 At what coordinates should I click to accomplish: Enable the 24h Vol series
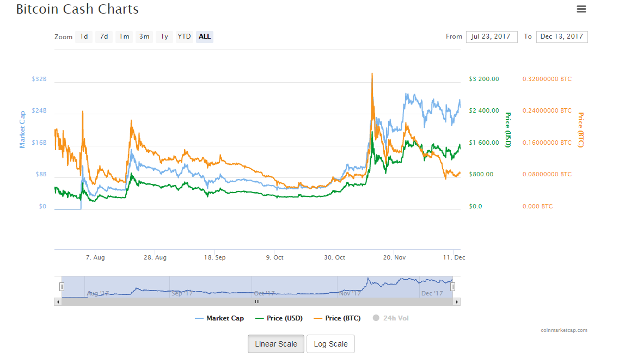click(391, 318)
